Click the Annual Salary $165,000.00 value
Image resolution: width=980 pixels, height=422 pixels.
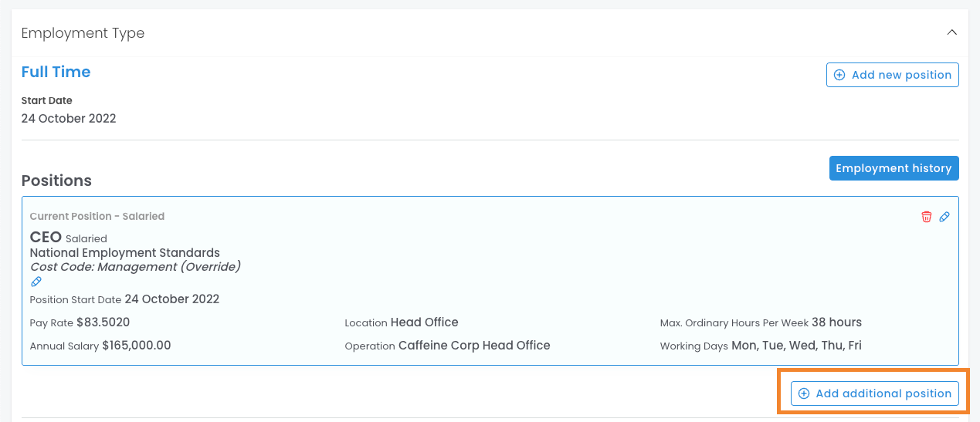(136, 346)
